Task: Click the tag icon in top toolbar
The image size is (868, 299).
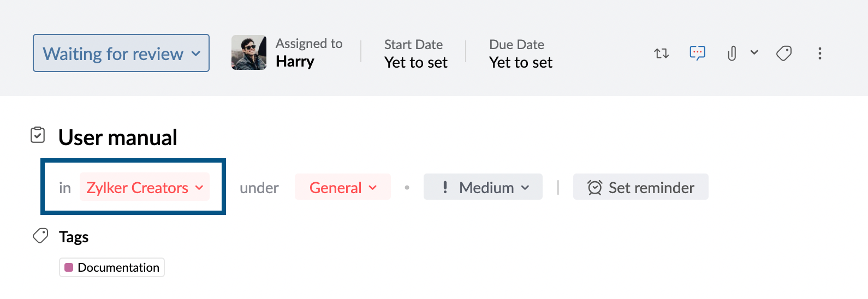Action: (x=784, y=53)
